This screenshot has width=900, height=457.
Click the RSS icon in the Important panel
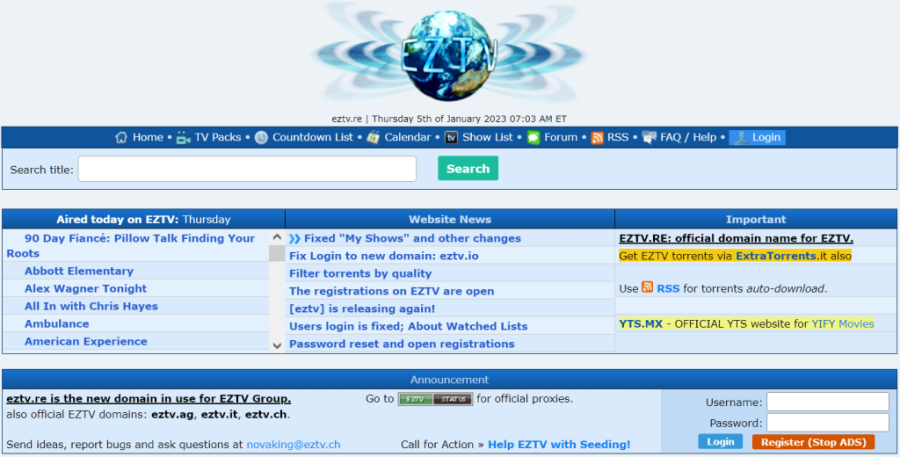coord(647,287)
